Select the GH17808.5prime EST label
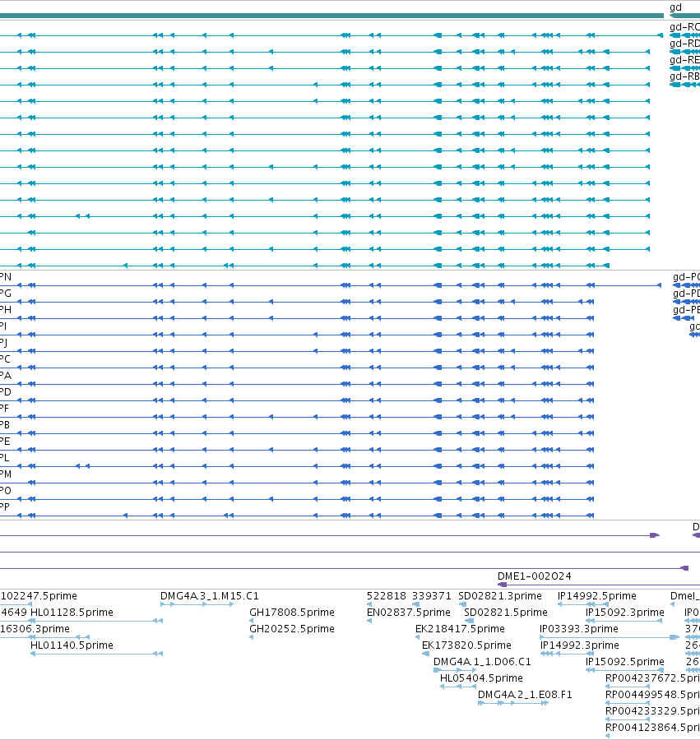Viewport: 700px width, 740px height. point(292,613)
